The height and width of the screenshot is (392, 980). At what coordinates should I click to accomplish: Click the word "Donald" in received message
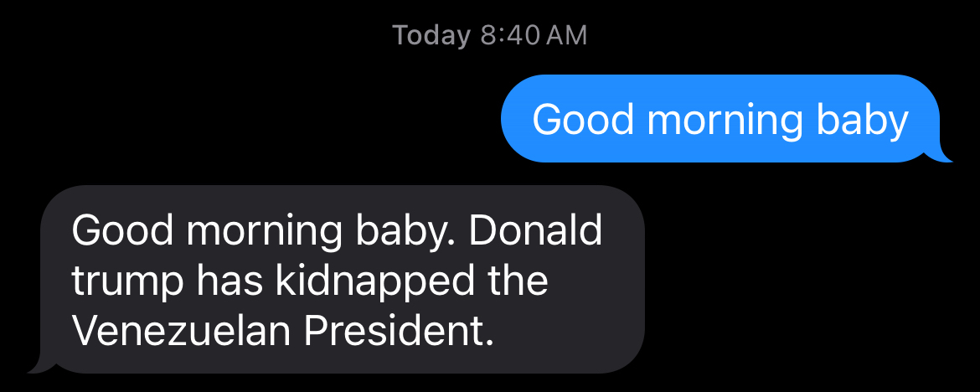tap(534, 230)
